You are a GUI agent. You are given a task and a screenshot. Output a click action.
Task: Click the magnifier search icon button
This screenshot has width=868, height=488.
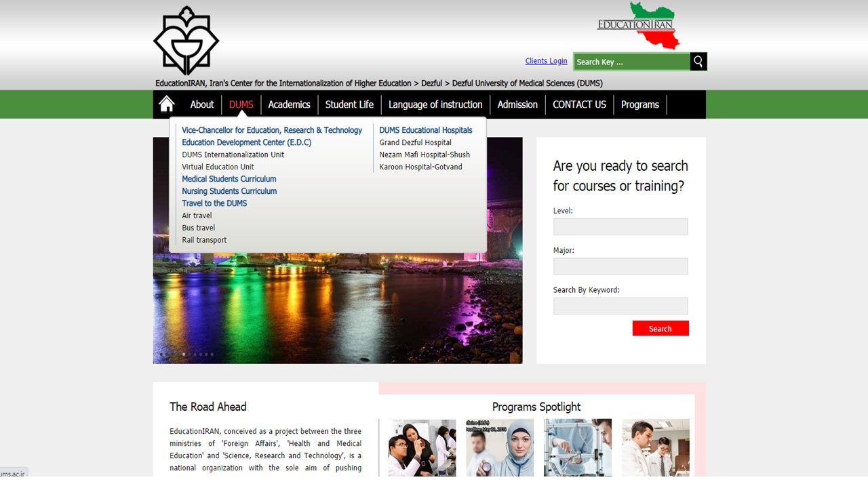698,62
